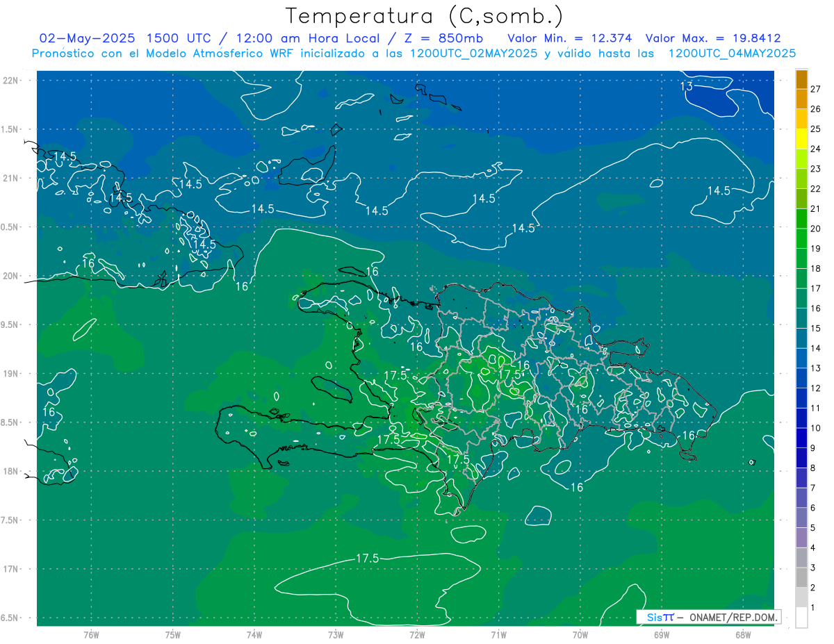Pick the purple legend swatch between 4 and 5

coord(801,538)
